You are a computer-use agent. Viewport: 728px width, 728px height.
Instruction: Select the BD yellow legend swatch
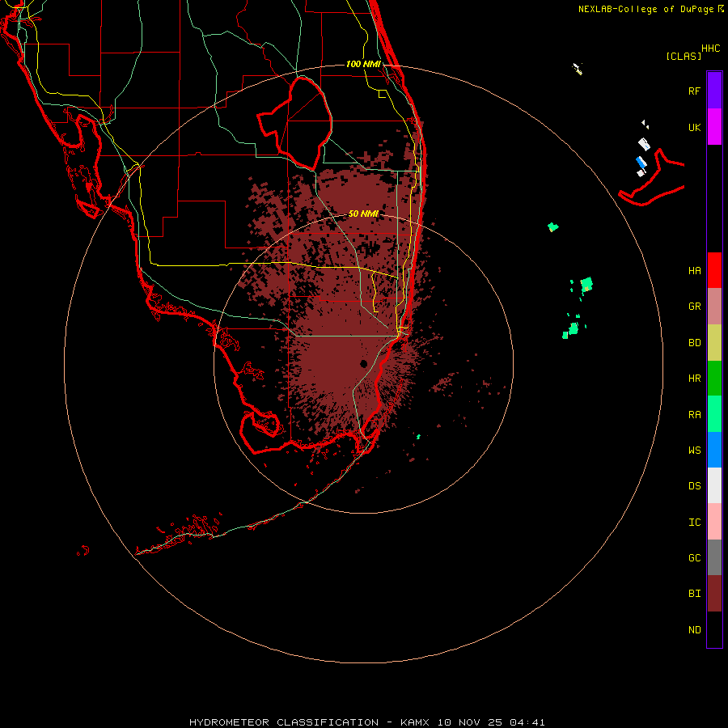pos(714,343)
